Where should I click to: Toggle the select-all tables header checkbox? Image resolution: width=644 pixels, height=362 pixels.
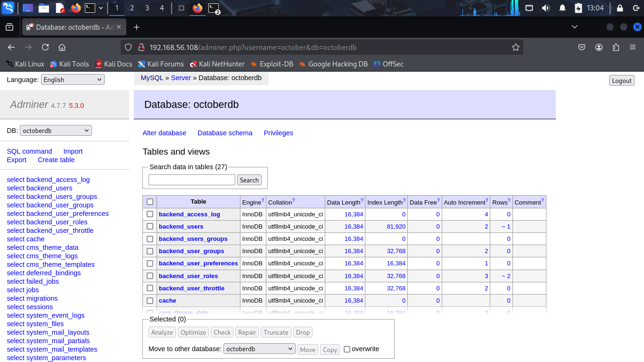150,202
